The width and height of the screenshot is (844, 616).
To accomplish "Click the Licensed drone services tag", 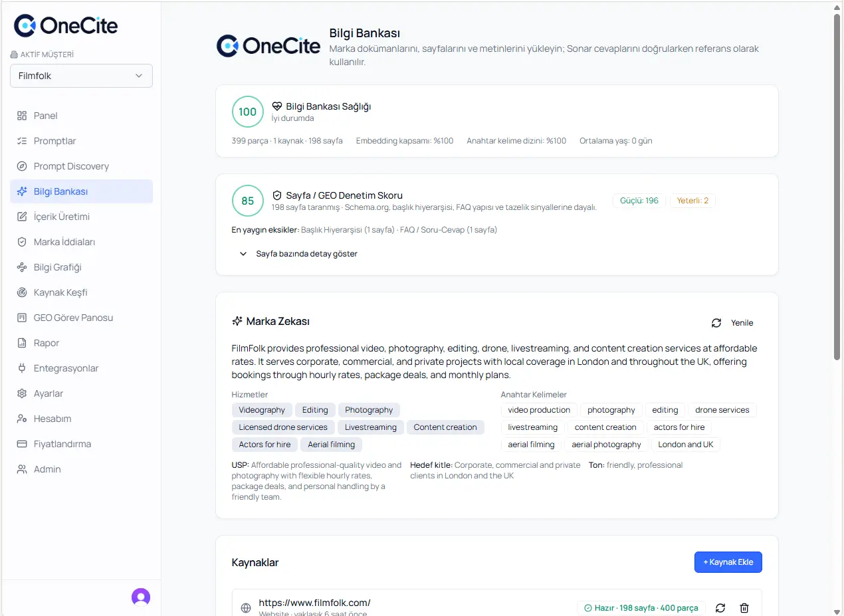I will click(x=283, y=427).
